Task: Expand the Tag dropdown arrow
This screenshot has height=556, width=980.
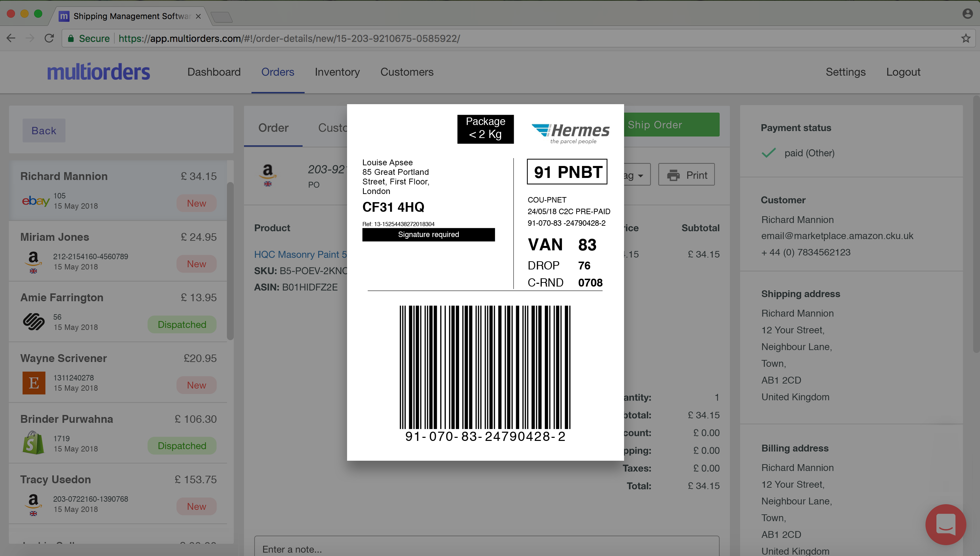Action: 640,176
